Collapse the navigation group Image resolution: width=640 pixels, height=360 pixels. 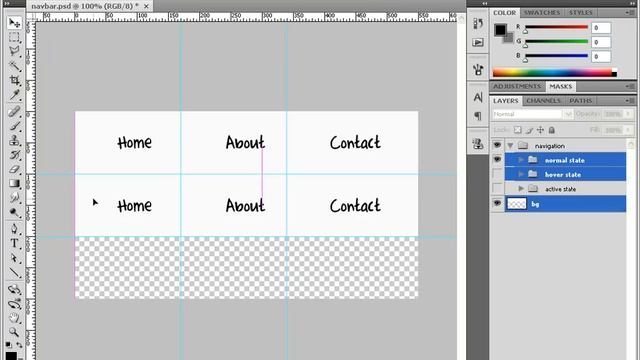pyautogui.click(x=510, y=145)
